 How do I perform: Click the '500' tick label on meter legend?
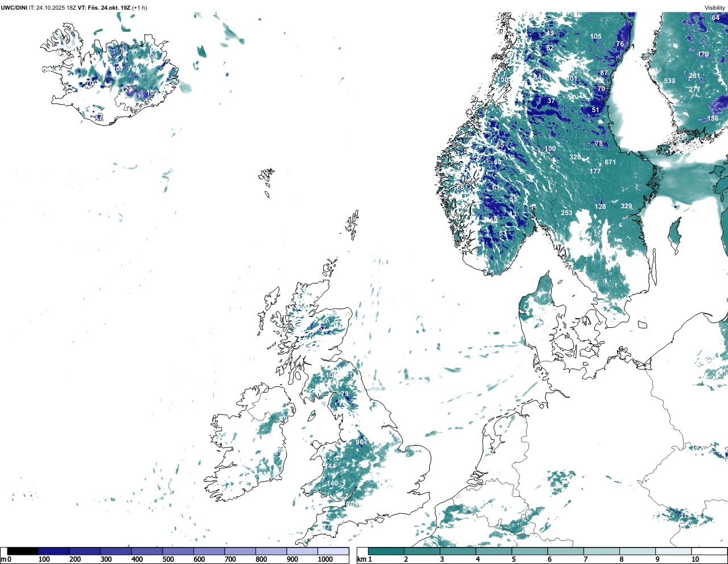(168, 559)
